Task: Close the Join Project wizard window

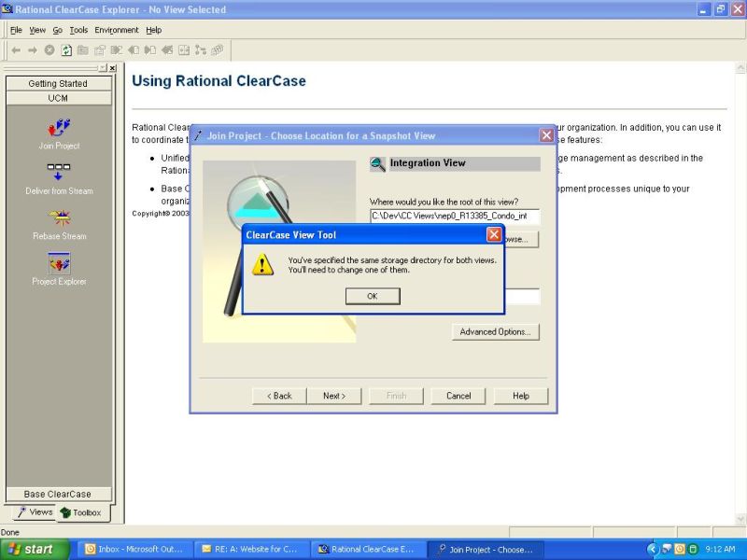Action: [546, 135]
